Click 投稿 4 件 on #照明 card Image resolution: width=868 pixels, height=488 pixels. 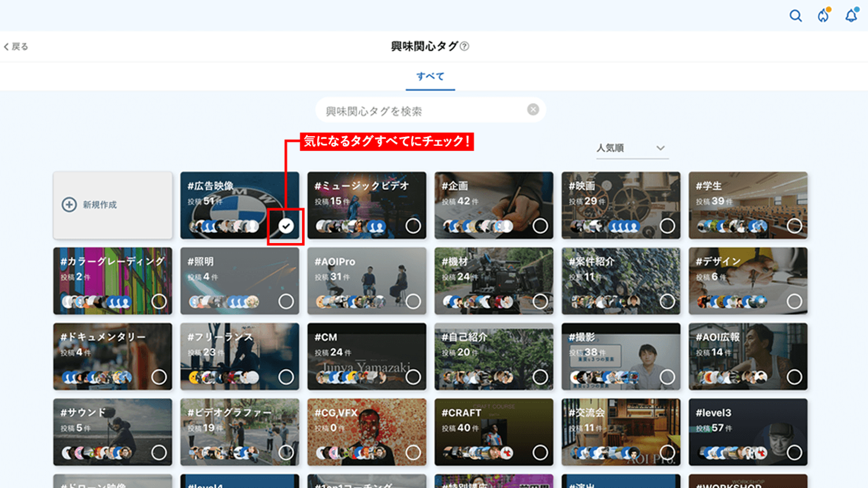tap(203, 277)
